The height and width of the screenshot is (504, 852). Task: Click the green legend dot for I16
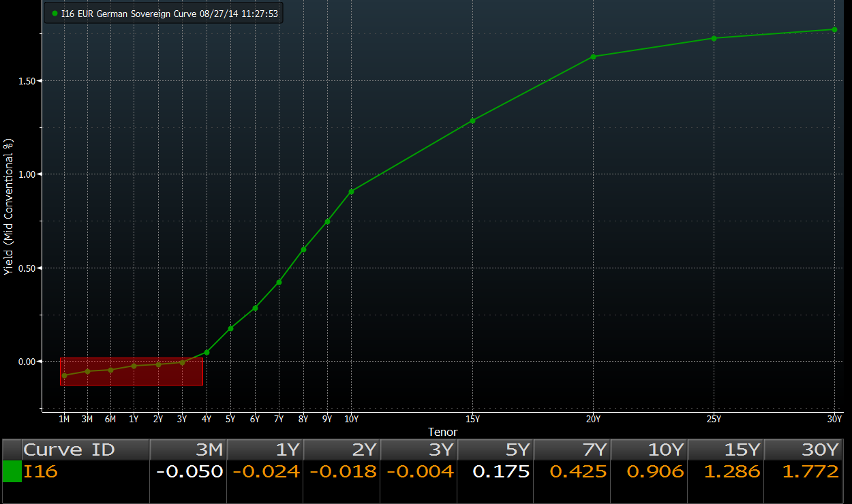pos(55,14)
